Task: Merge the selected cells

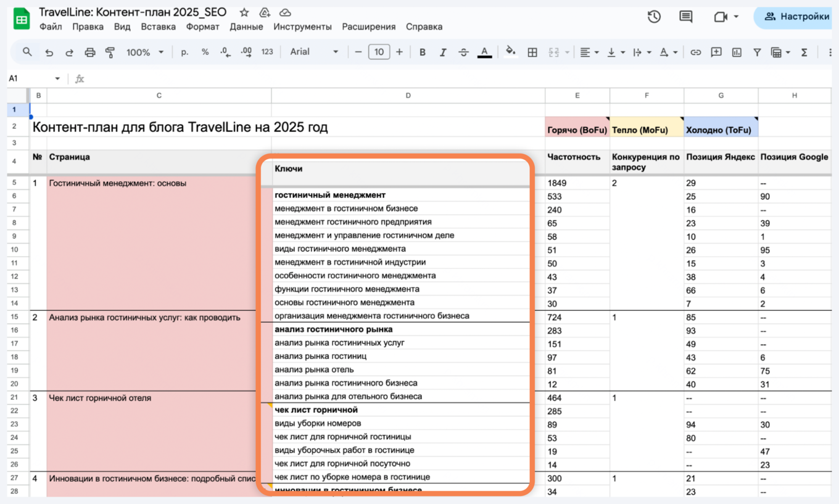Action: click(x=553, y=52)
